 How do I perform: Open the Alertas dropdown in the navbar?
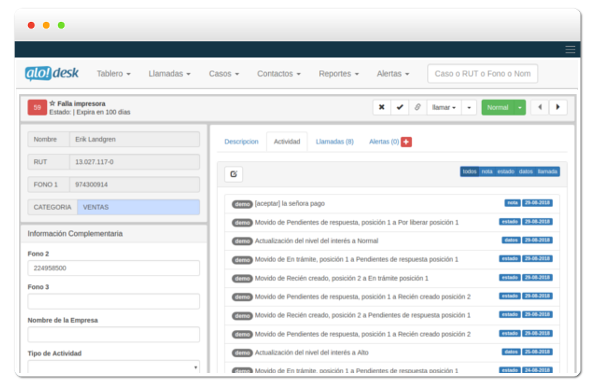(393, 73)
